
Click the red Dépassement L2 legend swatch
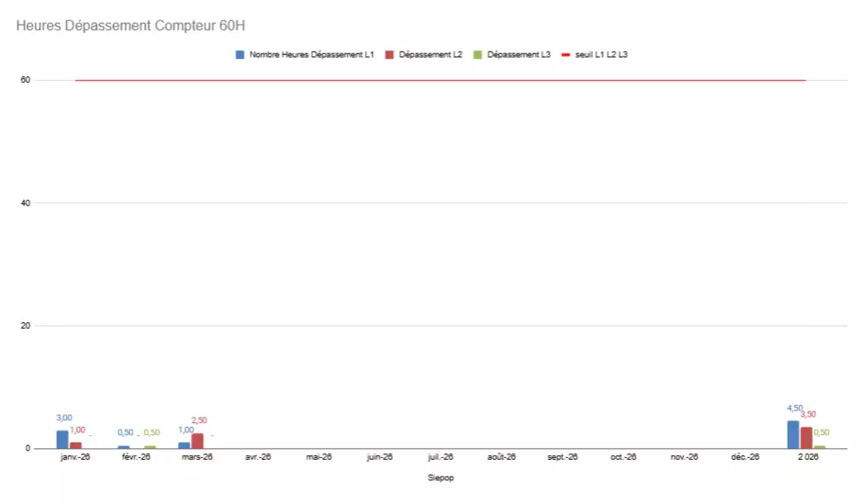pyautogui.click(x=389, y=55)
